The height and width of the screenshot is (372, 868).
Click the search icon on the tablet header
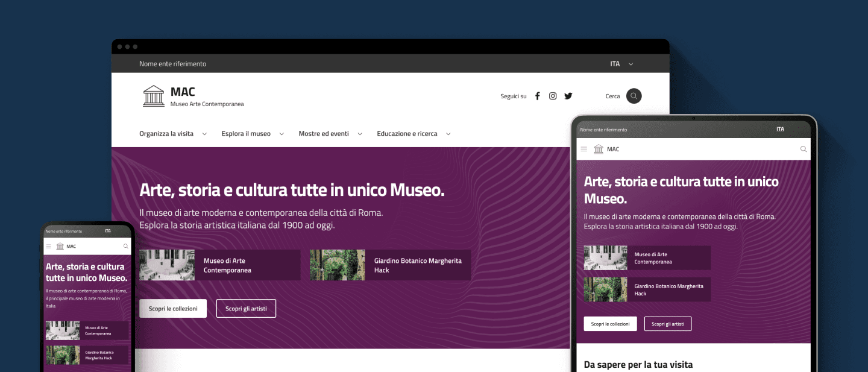click(803, 149)
